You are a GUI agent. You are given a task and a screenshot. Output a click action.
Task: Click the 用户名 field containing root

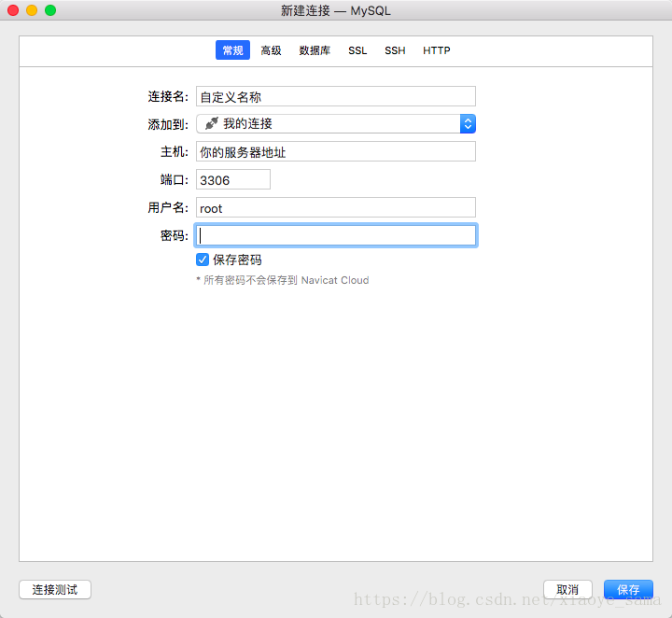(336, 208)
